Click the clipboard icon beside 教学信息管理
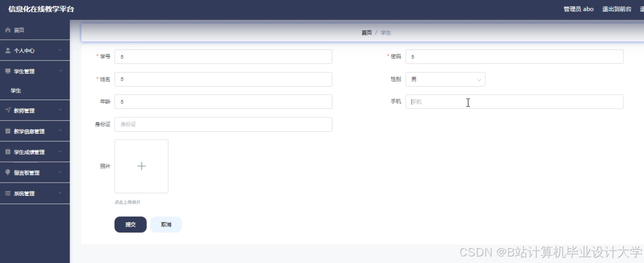 8,131
